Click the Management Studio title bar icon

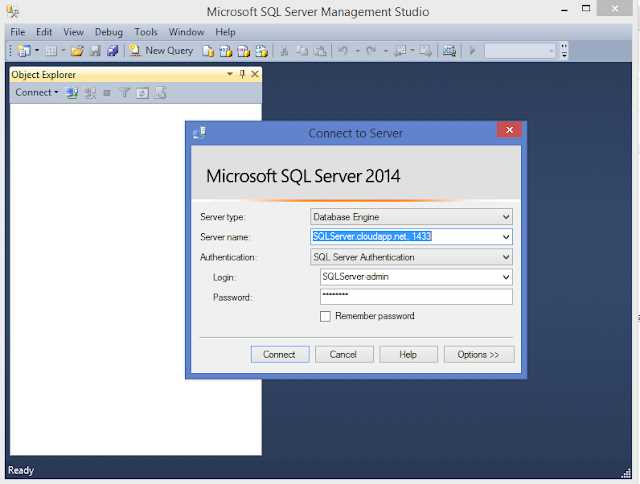click(12, 11)
